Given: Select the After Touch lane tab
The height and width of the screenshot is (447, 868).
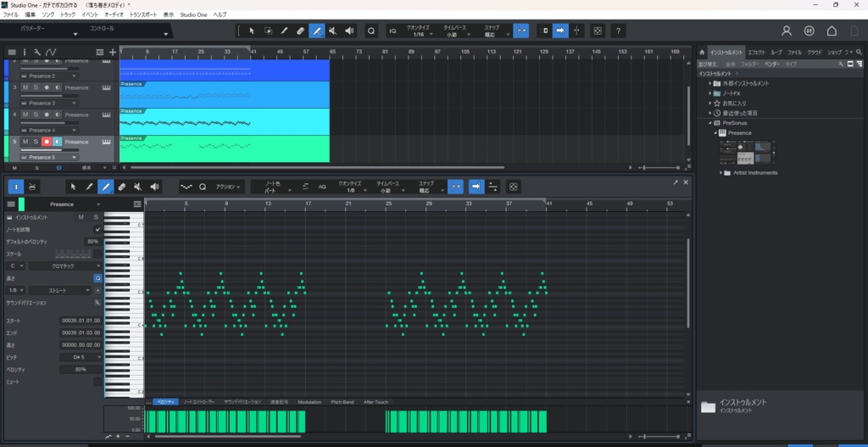Looking at the screenshot, I should click(376, 402).
